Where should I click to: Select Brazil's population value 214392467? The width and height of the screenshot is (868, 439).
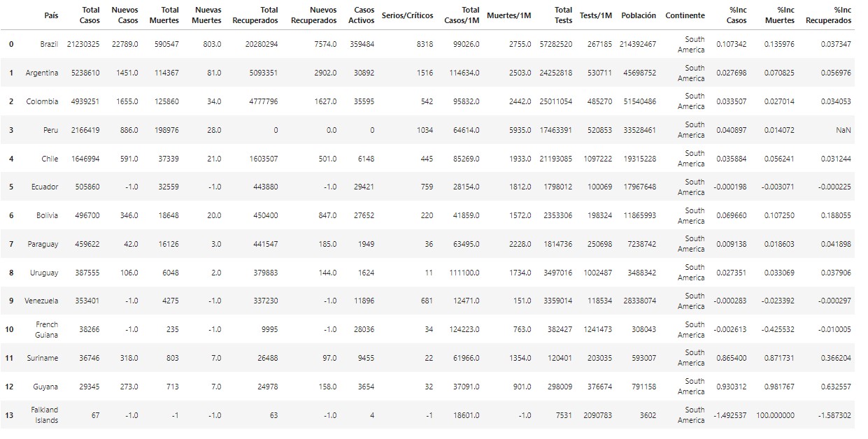[x=638, y=44]
